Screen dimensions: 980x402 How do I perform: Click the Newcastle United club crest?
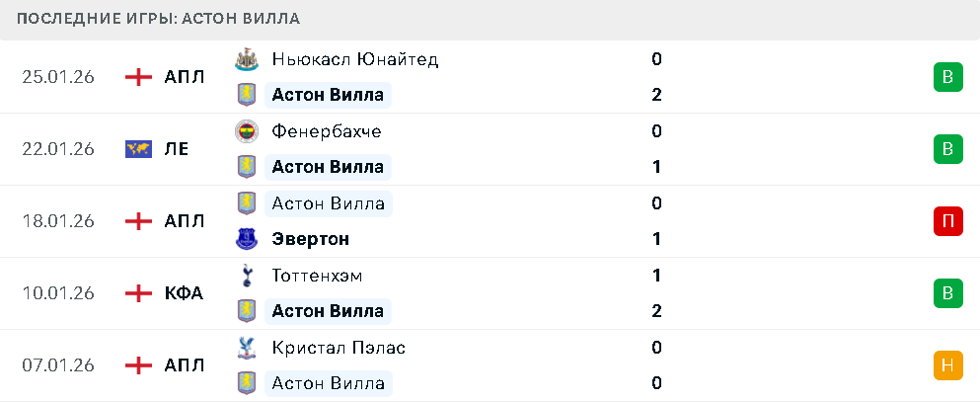(246, 59)
